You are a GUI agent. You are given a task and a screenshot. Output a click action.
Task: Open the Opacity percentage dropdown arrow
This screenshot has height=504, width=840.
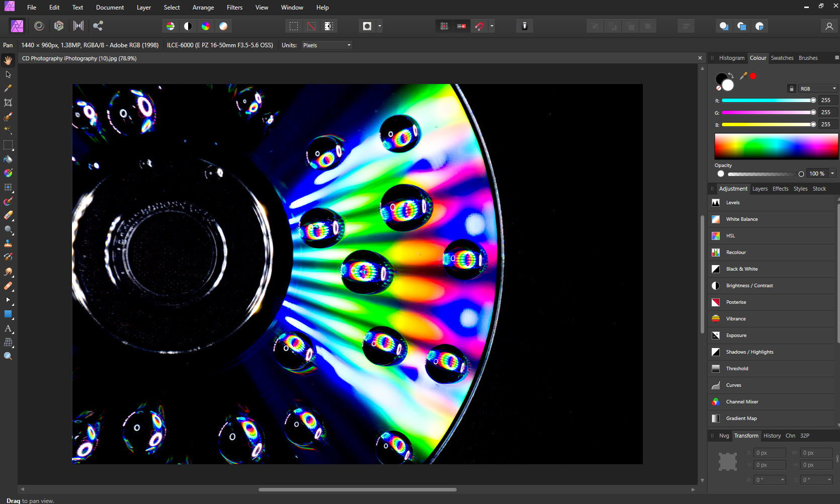832,174
